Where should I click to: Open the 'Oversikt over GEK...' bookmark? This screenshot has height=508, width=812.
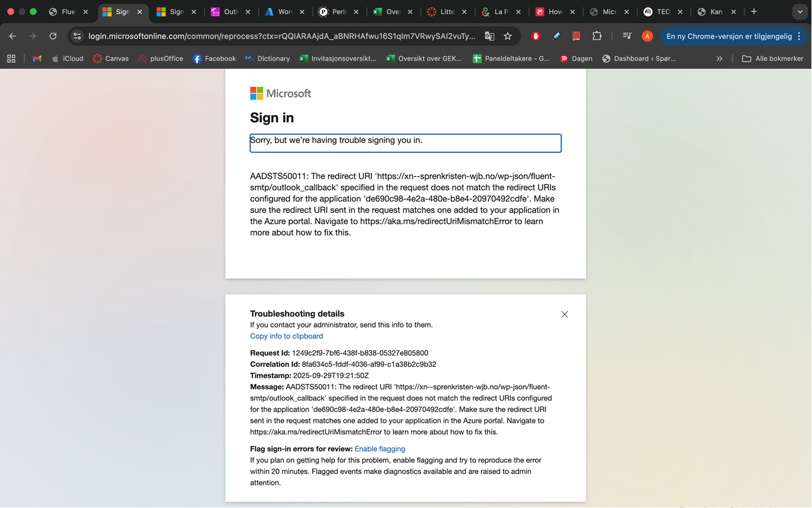click(424, 59)
